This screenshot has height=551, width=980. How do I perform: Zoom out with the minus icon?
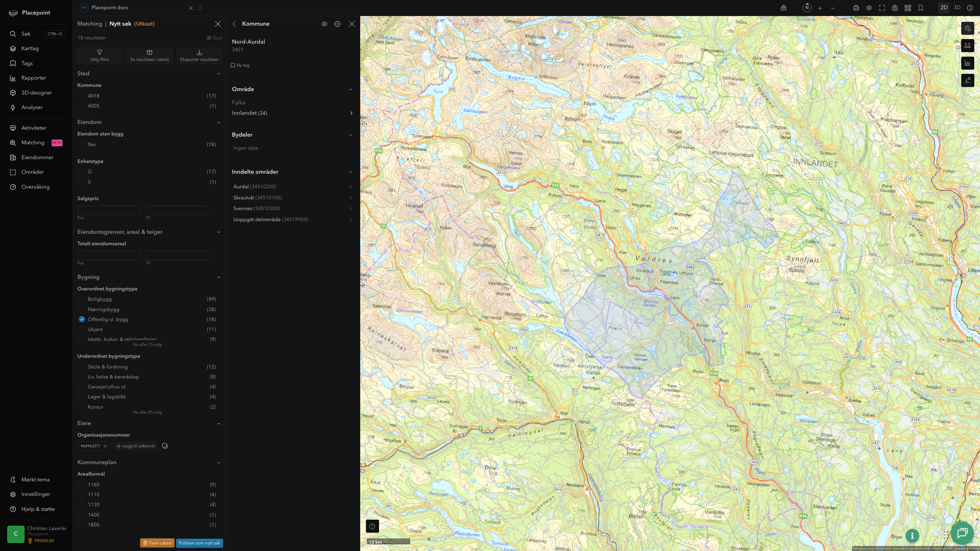[x=833, y=8]
